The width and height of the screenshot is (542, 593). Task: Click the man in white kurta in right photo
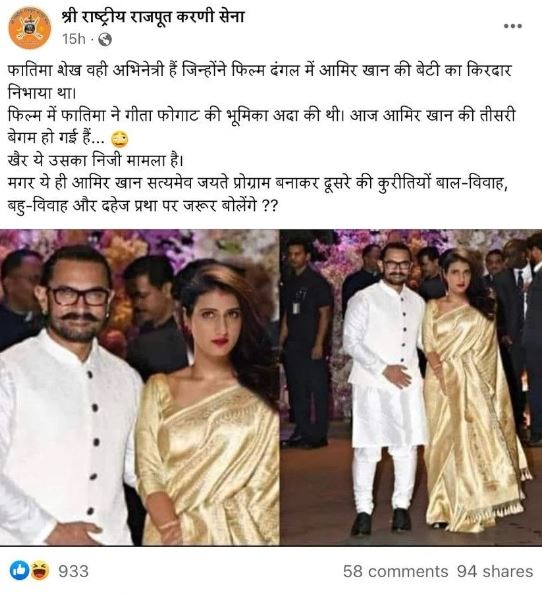pyautogui.click(x=382, y=390)
